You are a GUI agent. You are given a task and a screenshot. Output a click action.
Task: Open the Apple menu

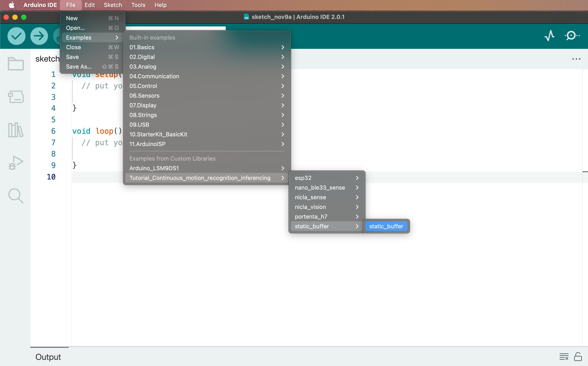(11, 5)
